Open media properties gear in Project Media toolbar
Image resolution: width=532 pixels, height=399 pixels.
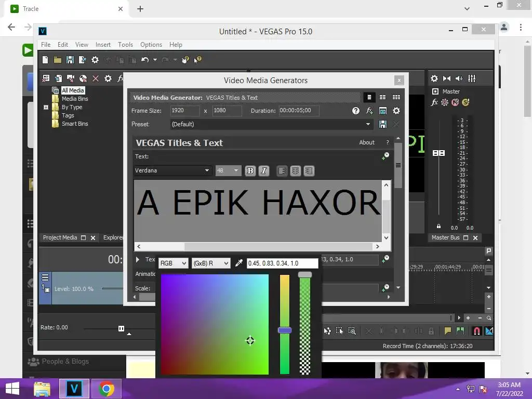[108, 78]
